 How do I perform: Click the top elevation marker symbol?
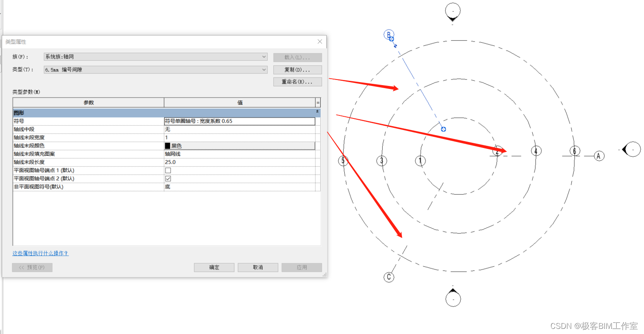click(x=453, y=12)
